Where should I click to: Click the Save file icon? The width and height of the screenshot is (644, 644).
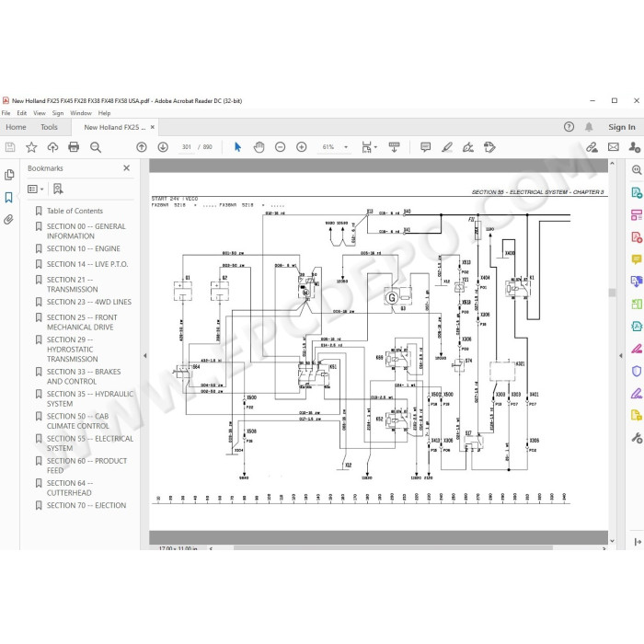[x=10, y=147]
